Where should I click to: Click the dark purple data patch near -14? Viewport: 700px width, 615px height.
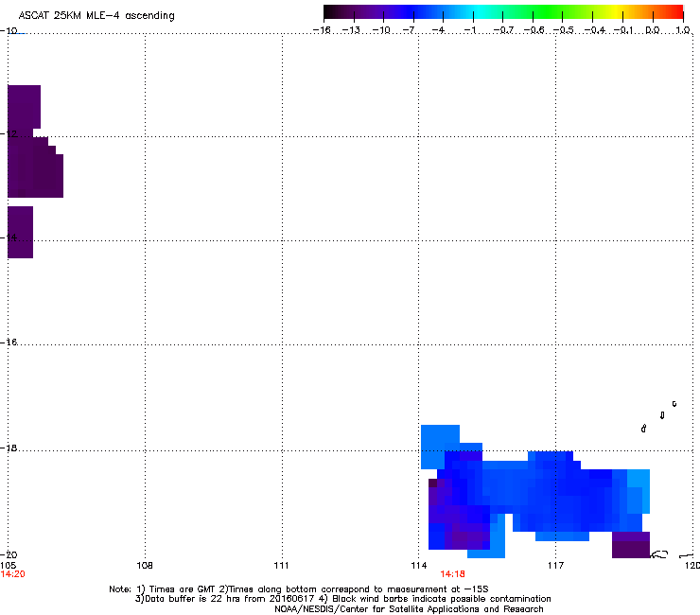pyautogui.click(x=20, y=232)
